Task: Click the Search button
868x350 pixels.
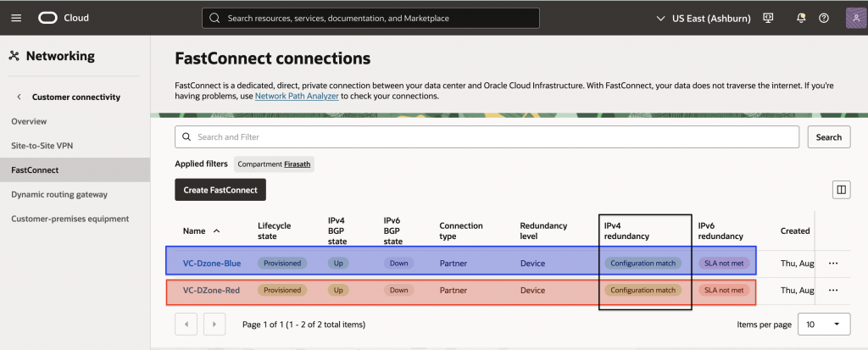Action: coord(829,136)
